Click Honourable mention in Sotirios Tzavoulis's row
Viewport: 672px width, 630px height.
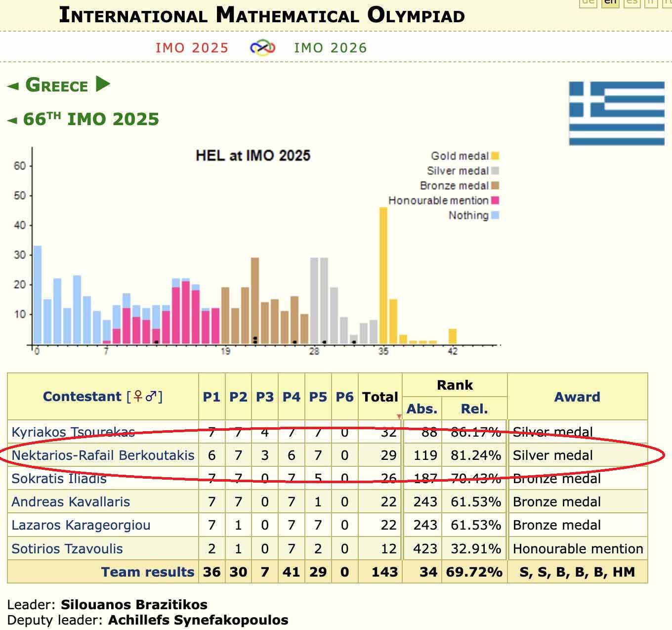click(x=578, y=548)
